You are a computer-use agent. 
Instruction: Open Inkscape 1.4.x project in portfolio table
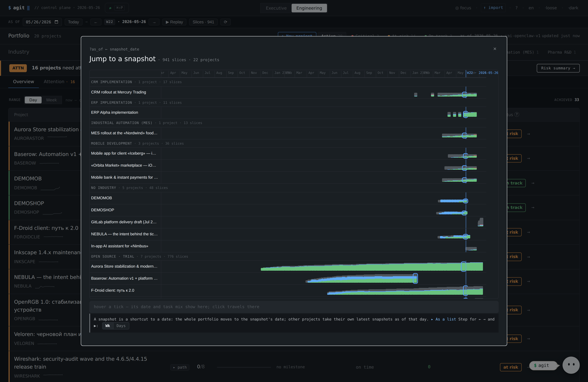pos(47,252)
